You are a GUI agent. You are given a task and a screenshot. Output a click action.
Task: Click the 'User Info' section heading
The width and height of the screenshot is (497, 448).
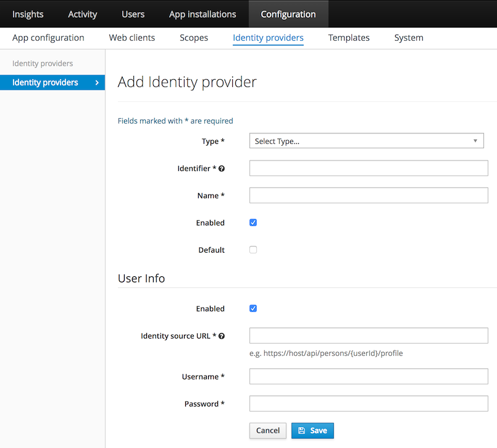click(141, 278)
